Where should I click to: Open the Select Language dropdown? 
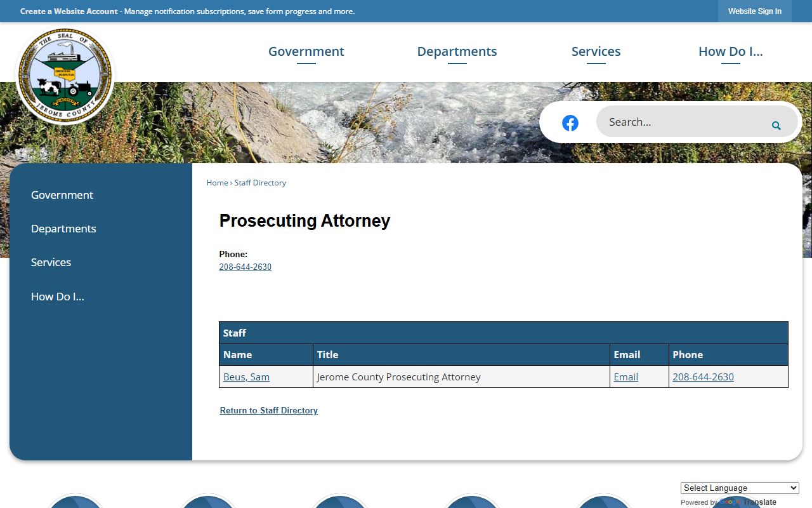(740, 488)
